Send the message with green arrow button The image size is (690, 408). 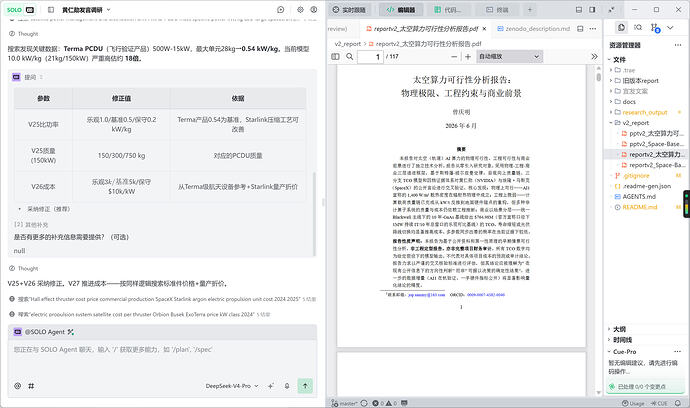pos(305,386)
